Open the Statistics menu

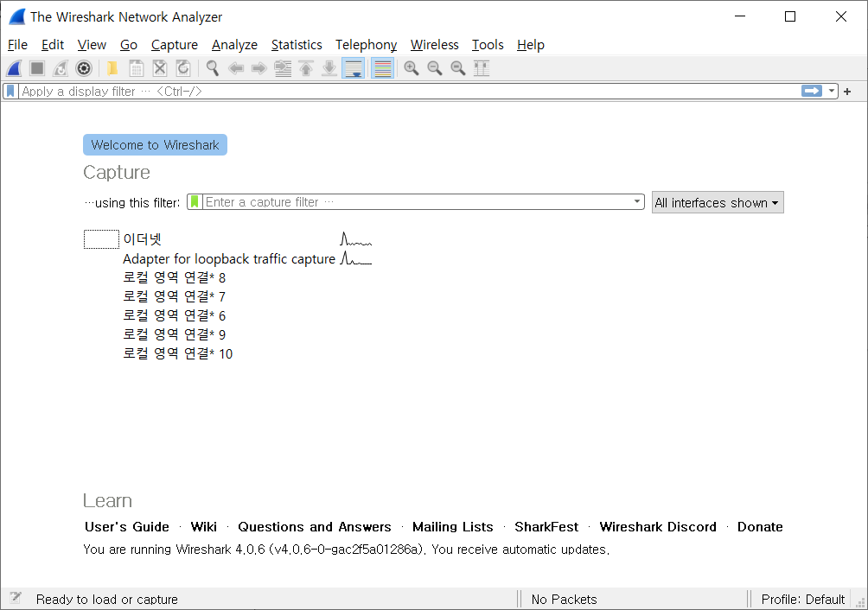click(297, 45)
